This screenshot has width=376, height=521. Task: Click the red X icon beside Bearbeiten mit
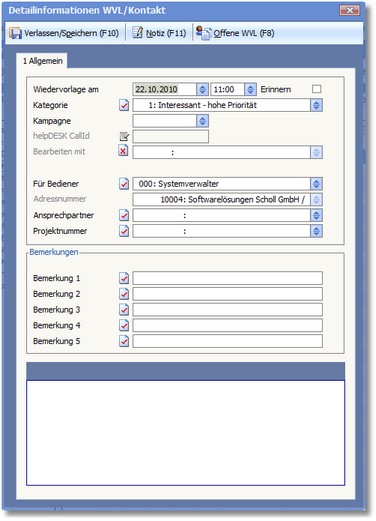coord(123,151)
